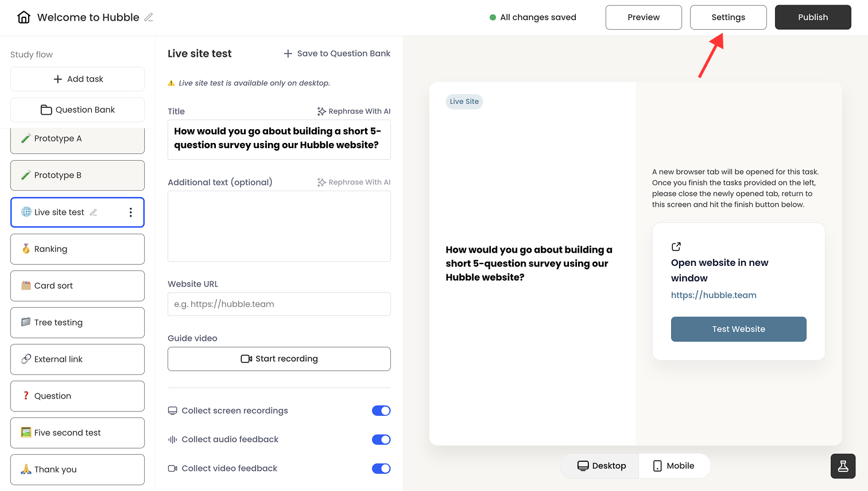The width and height of the screenshot is (868, 491).
Task: Open study Settings
Action: coord(728,17)
